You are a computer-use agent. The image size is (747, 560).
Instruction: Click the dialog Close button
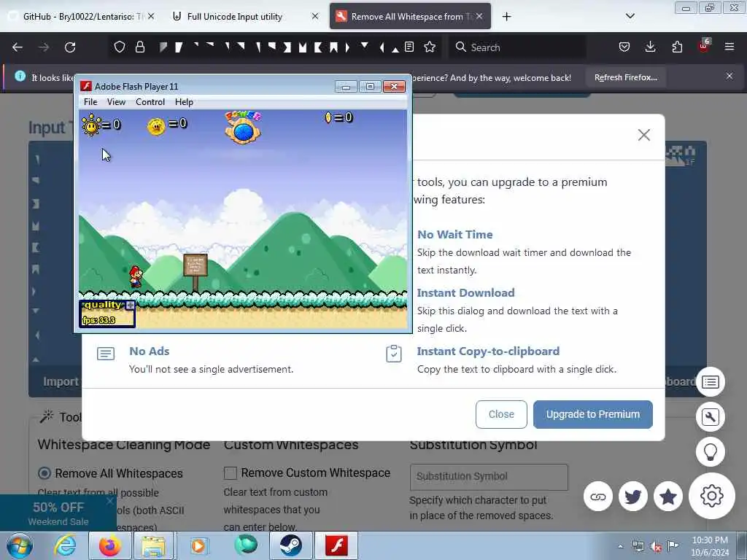click(501, 414)
